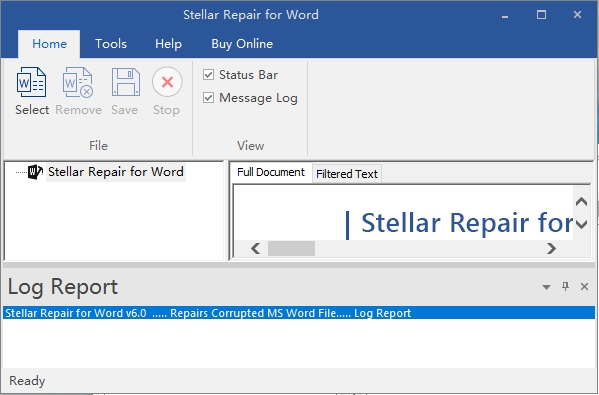The width and height of the screenshot is (599, 395).
Task: Toggle the Status Bar checkbox
Action: (208, 74)
